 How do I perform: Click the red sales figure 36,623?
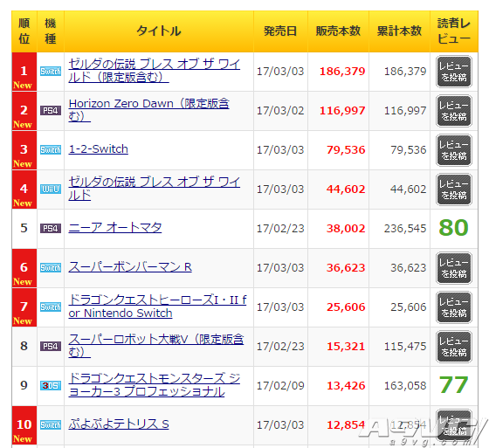tap(346, 268)
